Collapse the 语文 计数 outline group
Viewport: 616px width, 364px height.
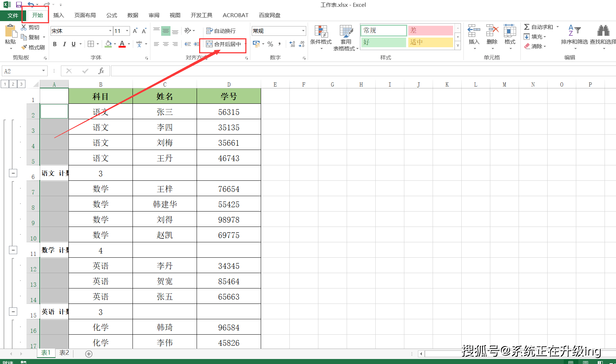13,173
